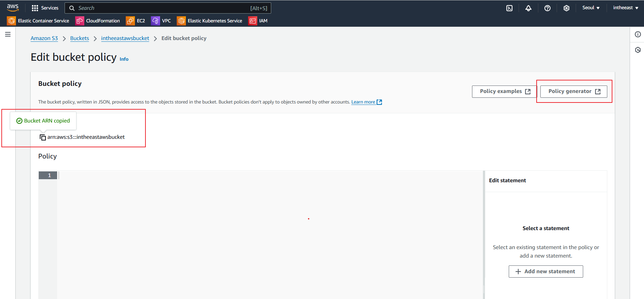Open Elastic Container Service shortcut

click(x=38, y=21)
